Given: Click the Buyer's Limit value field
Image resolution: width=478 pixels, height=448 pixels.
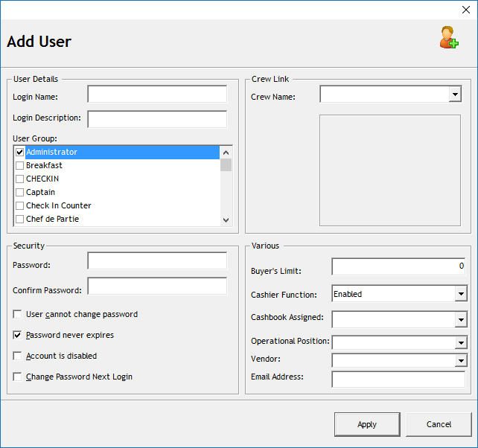Looking at the screenshot, I should (x=398, y=266).
